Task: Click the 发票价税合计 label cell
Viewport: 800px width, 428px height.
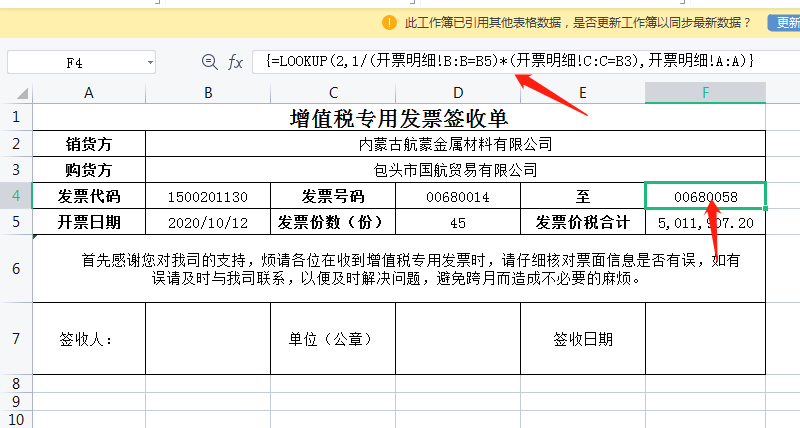Action: 583,222
